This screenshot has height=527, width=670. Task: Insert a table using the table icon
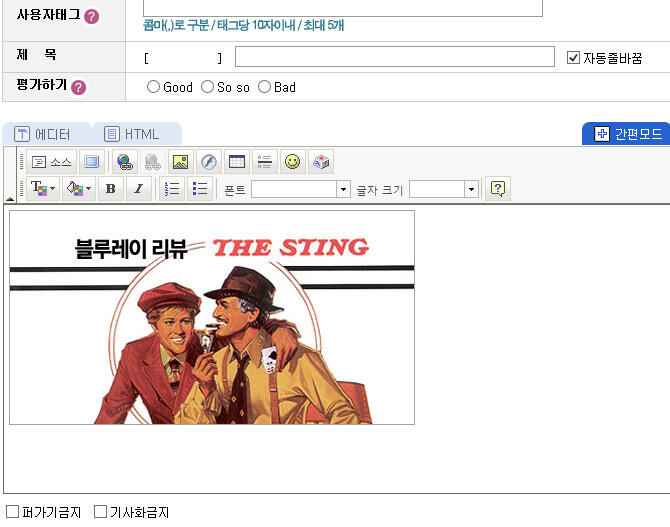237,162
